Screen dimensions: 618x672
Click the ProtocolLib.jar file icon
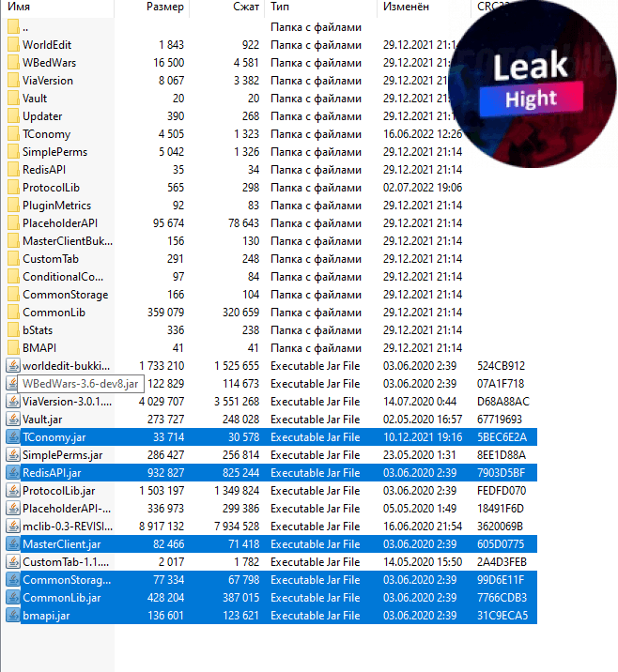tap(13, 491)
